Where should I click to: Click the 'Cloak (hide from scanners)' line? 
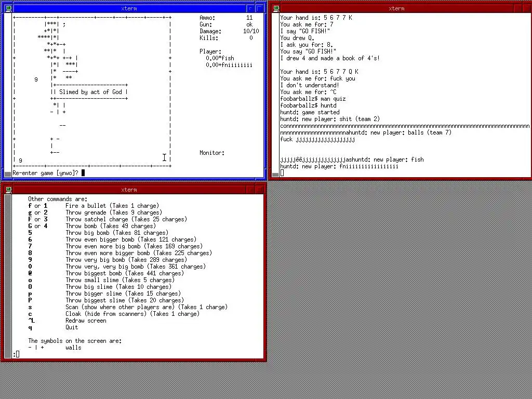132,314
